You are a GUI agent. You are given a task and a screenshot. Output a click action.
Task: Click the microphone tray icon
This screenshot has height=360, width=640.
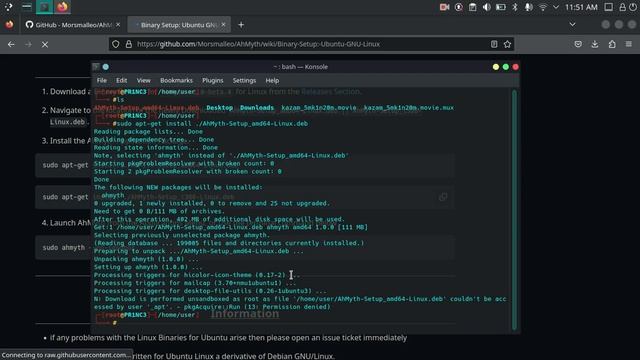(x=529, y=7)
